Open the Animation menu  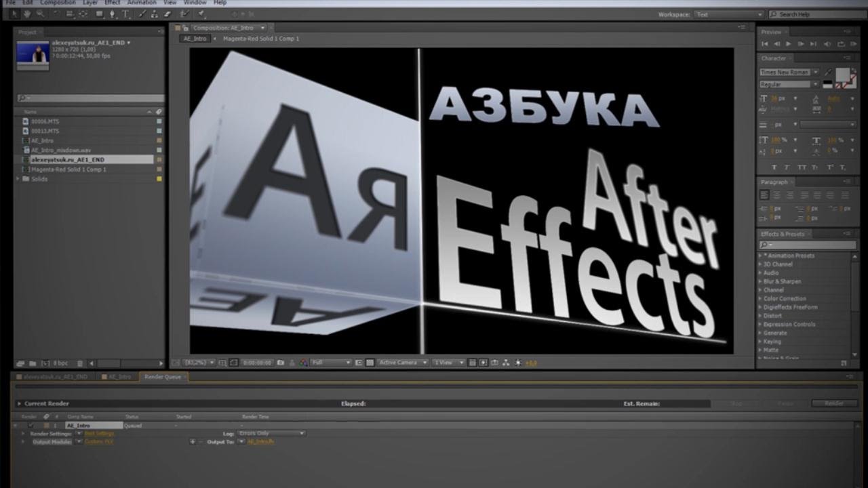[142, 3]
